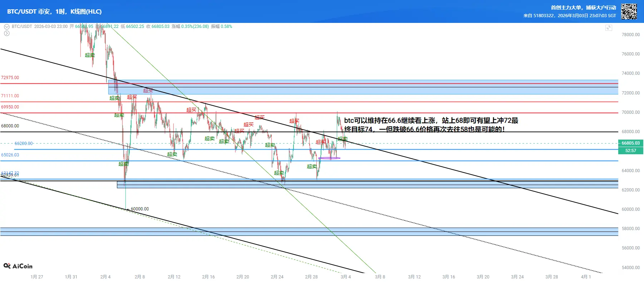Viewport: 644px width, 282px height.
Task: Click the "2月 4" date on the time axis
Action: coord(105,277)
